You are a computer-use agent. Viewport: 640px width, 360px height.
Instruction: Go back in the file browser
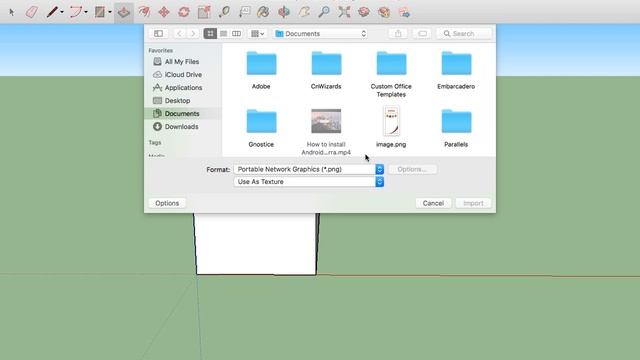179,33
